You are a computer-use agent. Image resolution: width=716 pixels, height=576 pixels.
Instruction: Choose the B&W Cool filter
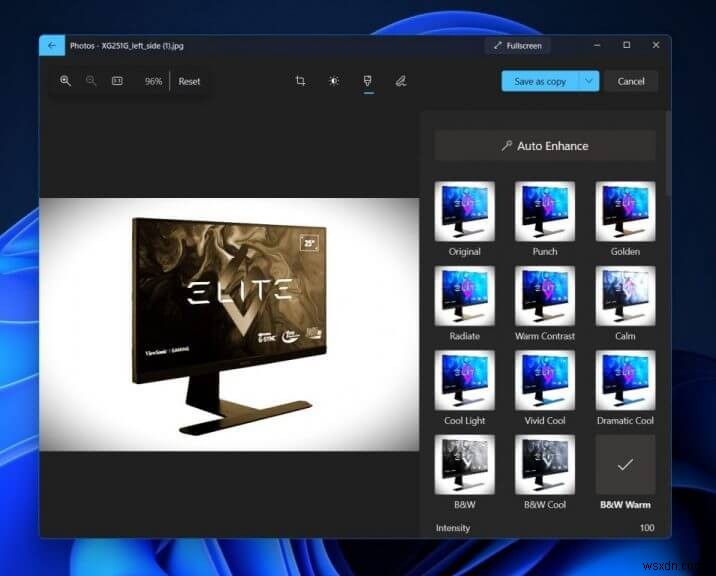pyautogui.click(x=545, y=465)
